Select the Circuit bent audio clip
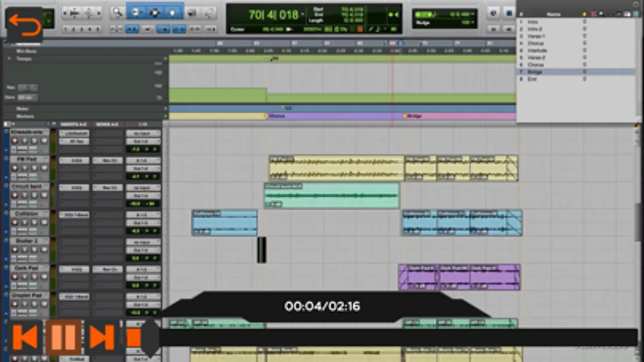This screenshot has width=644, height=362. click(332, 195)
